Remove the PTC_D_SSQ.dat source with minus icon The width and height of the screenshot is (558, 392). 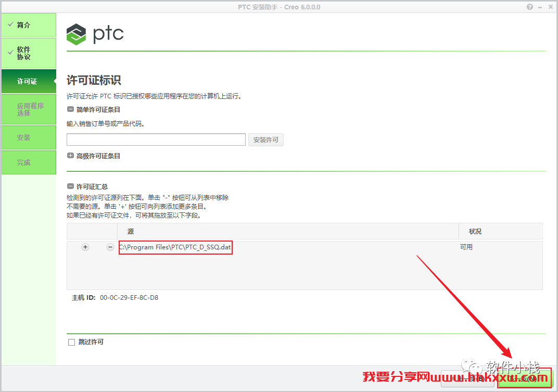(110, 247)
